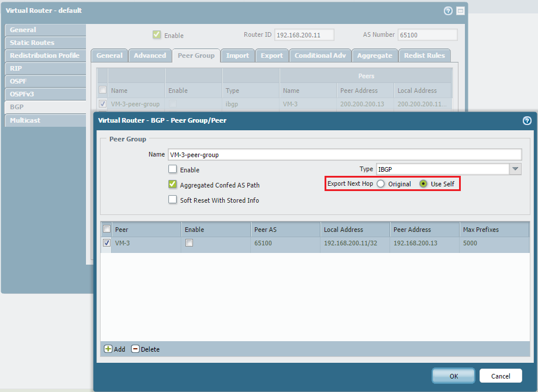Screen dimensions: 538x392
Task: Open the Type dropdown arrow
Action: (x=515, y=169)
